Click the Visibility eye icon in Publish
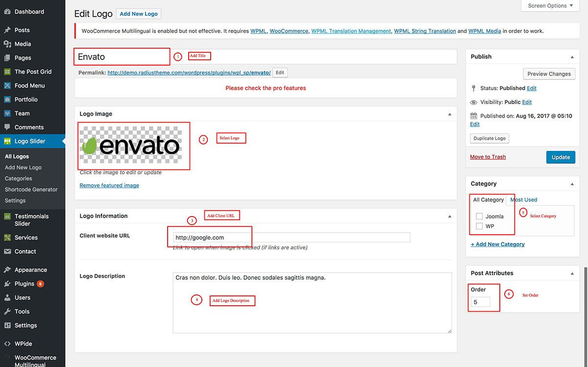Viewport: 588px width, 367px height. click(473, 102)
